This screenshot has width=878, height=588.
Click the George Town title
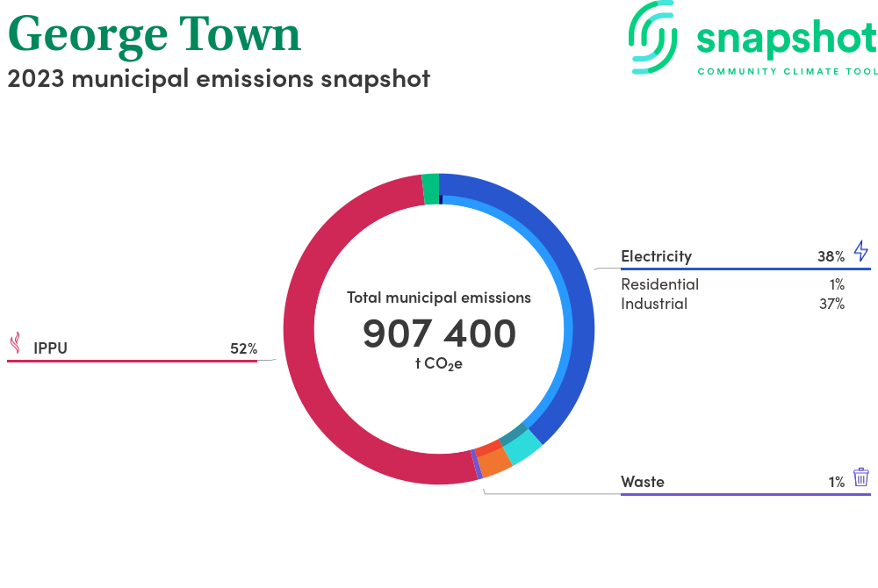pos(155,33)
